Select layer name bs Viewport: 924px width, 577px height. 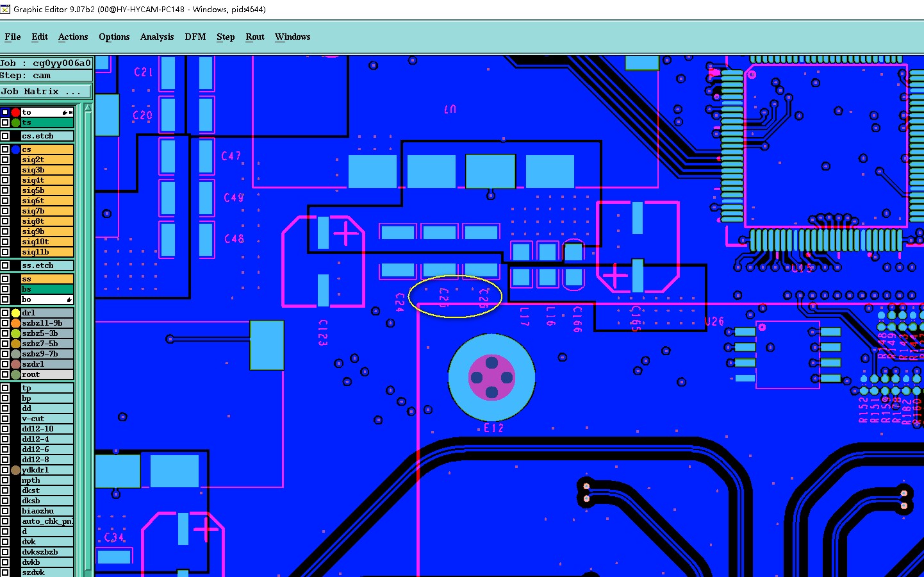(47, 289)
